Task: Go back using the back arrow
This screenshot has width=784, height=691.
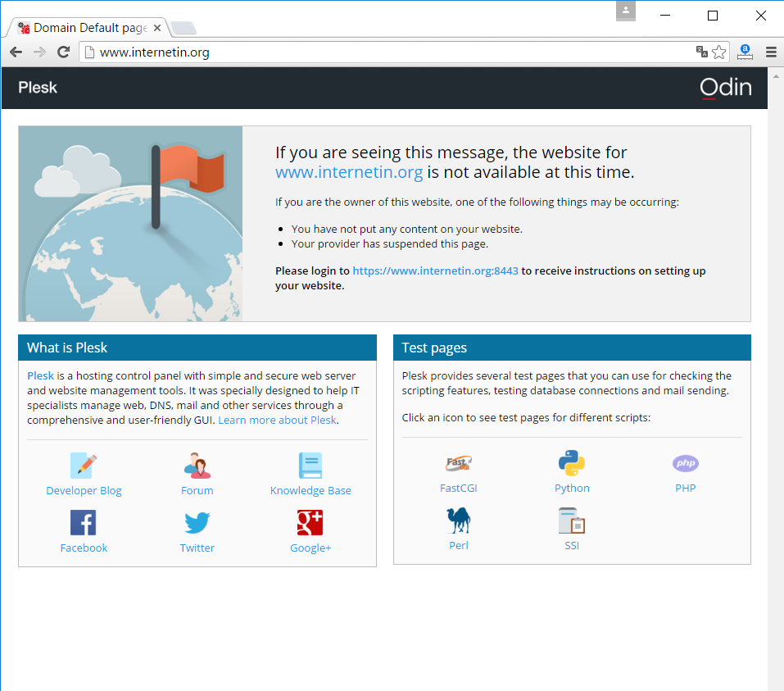Action: tap(16, 52)
